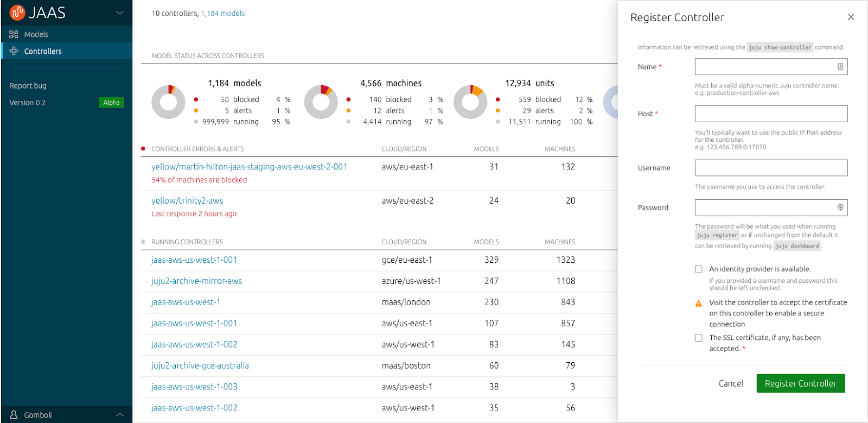Image resolution: width=868 pixels, height=423 pixels.
Task: Open yellow/martin-hilton-jaas-staging-aws-eu-west-2-001 controller
Action: (249, 167)
